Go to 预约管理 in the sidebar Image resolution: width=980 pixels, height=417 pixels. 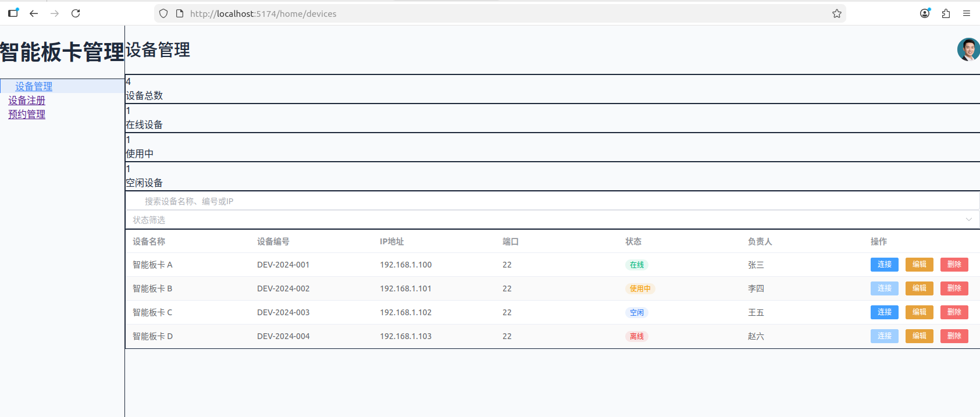27,114
